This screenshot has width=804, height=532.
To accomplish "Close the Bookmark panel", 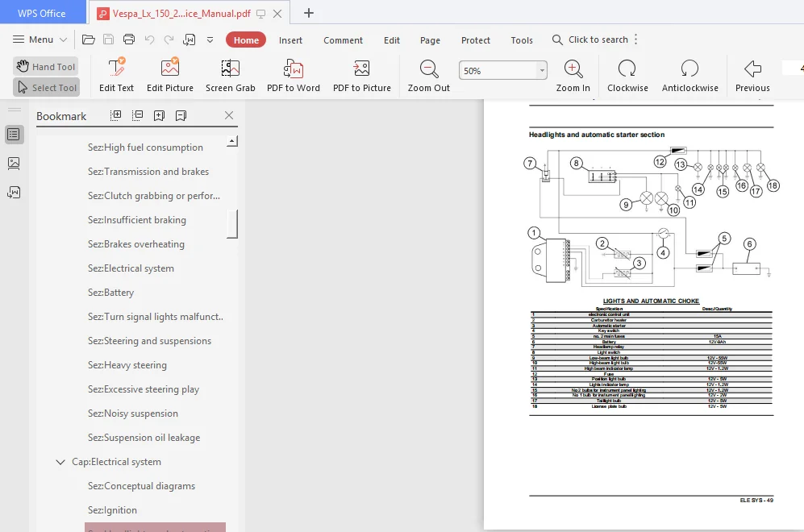I will [229, 115].
